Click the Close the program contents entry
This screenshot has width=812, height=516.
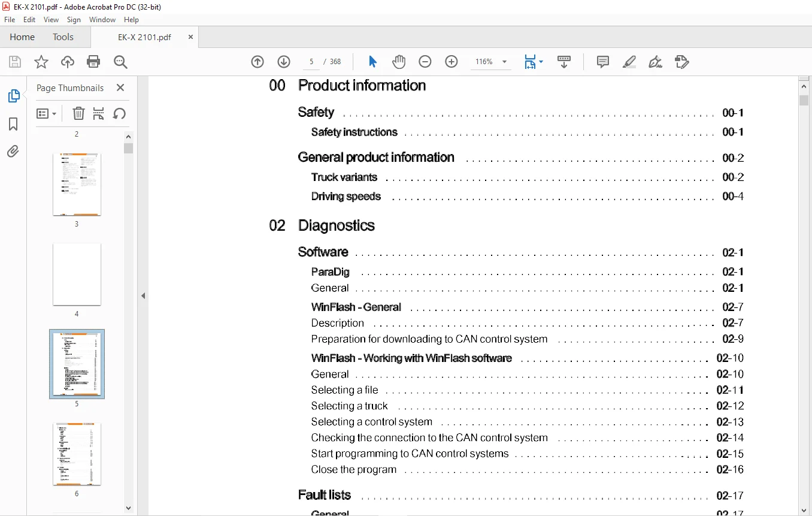(354, 470)
